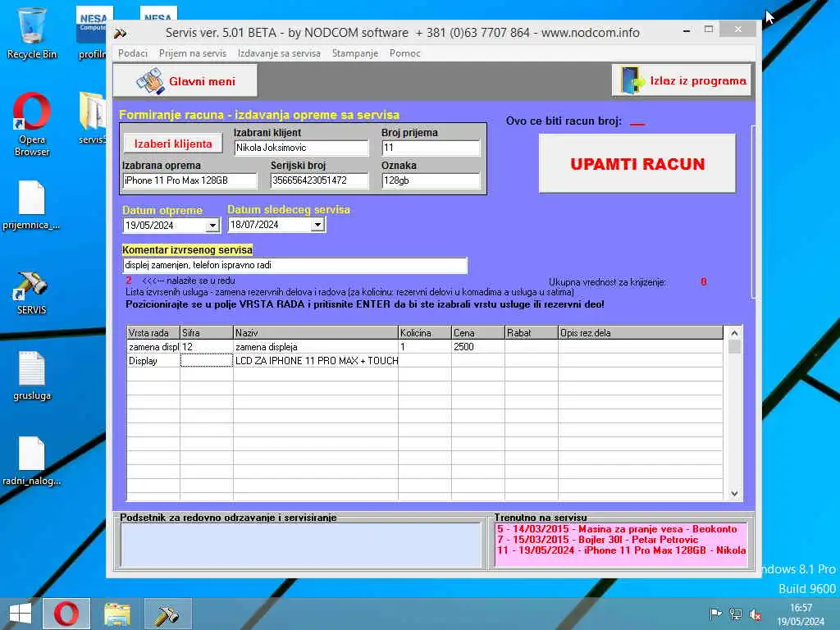840x630 pixels.
Task: Open the grusluga text file icon
Action: click(32, 376)
